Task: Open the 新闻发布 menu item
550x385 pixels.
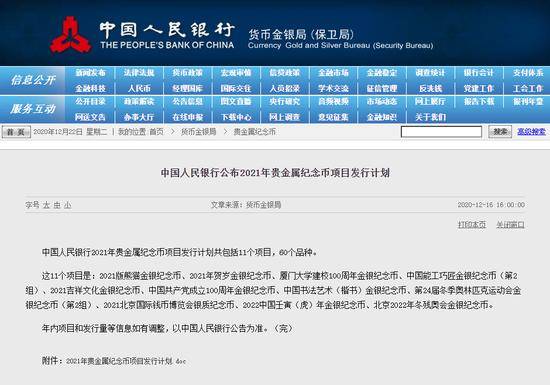Action: pyautogui.click(x=90, y=73)
